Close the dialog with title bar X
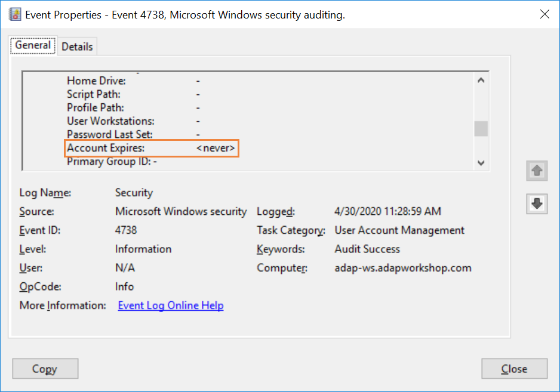This screenshot has width=560, height=392. click(544, 15)
